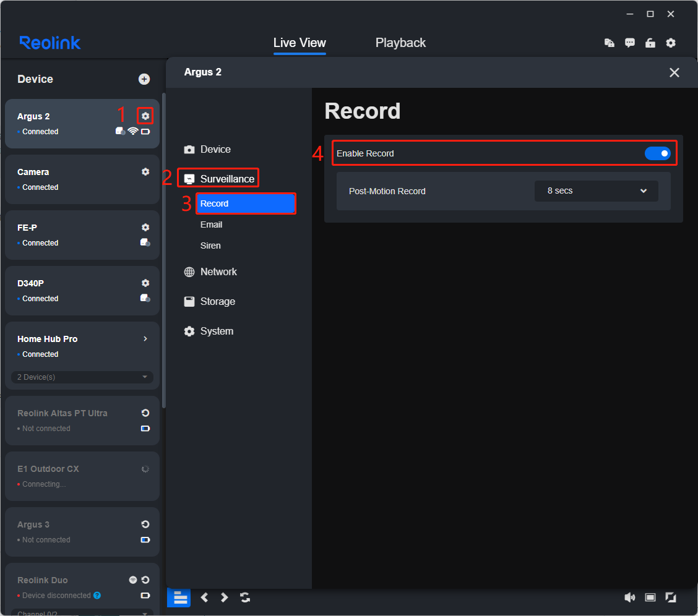This screenshot has height=616, width=698.
Task: Select Argus 2 device card
Action: 82,124
